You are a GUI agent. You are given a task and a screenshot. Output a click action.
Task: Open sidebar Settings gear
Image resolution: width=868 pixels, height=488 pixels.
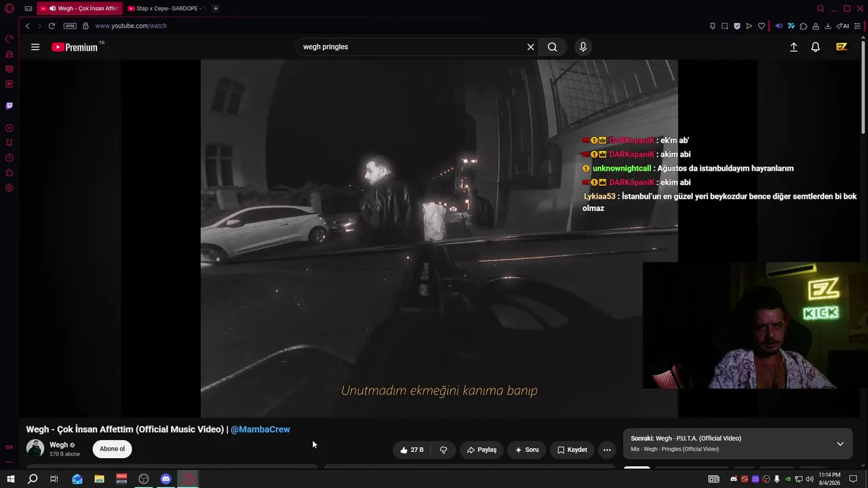point(9,188)
